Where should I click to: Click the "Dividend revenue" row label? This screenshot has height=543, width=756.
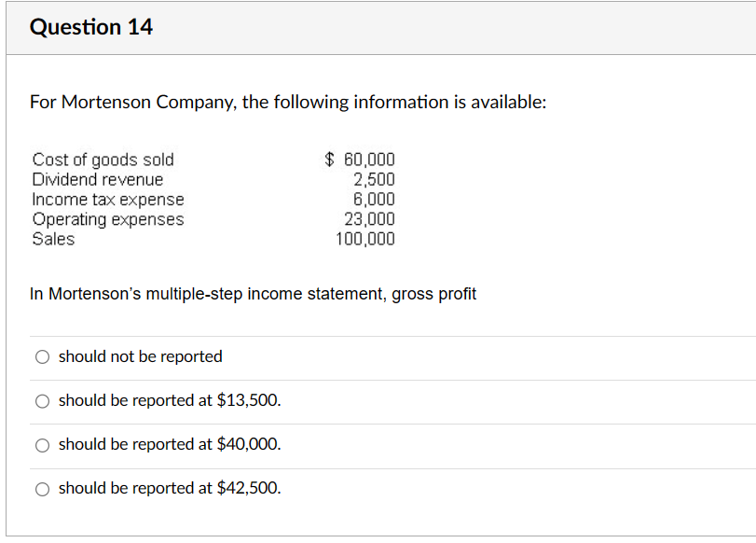point(97,179)
